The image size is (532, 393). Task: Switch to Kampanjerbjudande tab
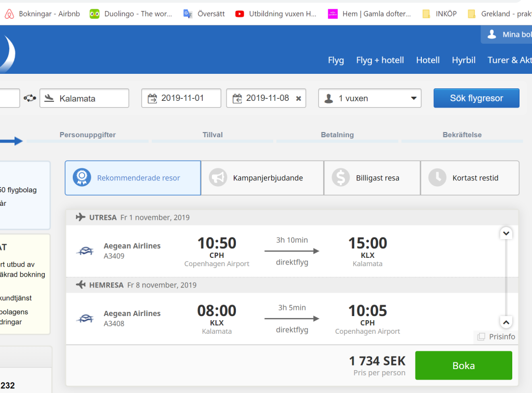click(x=262, y=178)
